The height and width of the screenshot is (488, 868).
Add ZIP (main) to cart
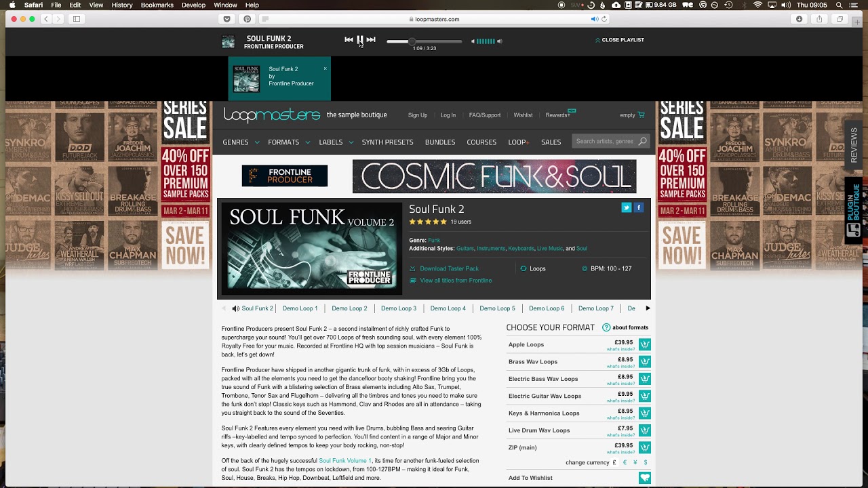(645, 447)
